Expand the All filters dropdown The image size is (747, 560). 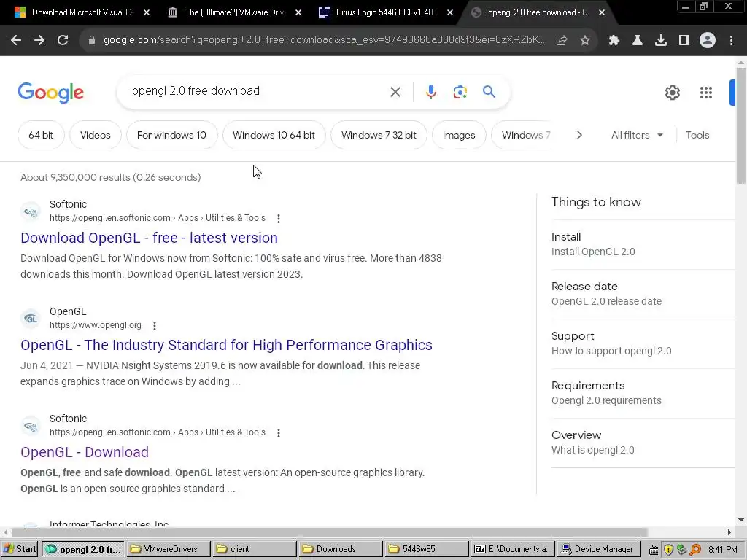click(637, 135)
